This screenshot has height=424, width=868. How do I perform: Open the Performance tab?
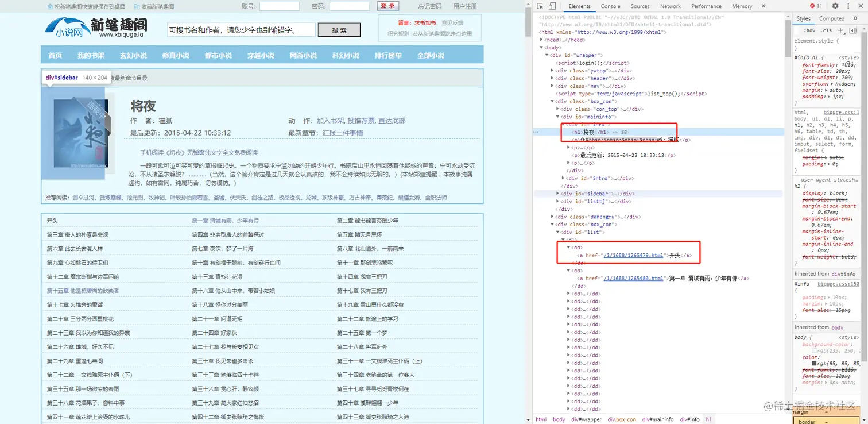706,6
